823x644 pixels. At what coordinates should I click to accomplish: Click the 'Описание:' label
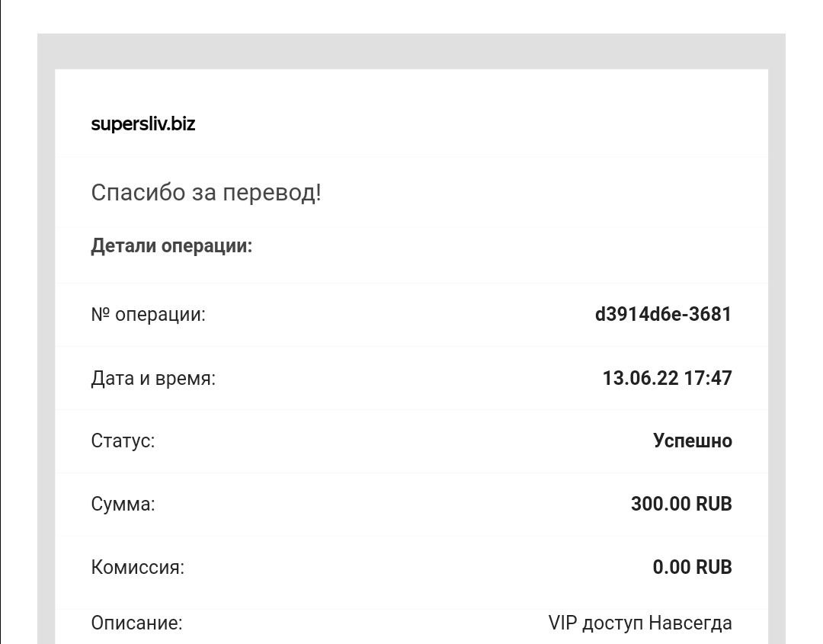tap(136, 623)
